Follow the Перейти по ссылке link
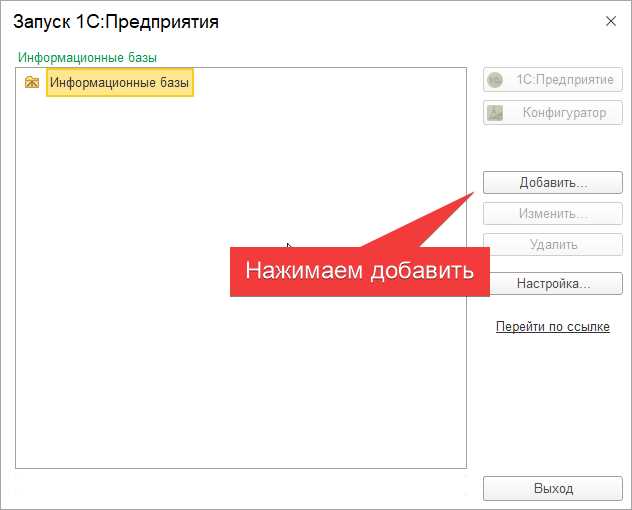Viewport: 632px width, 510px height. click(x=553, y=326)
